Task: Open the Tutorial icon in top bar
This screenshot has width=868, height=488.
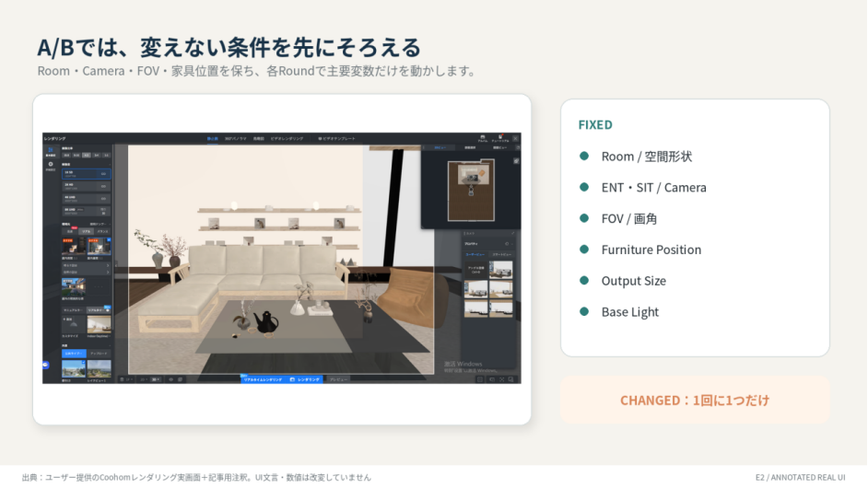Action: [x=500, y=138]
